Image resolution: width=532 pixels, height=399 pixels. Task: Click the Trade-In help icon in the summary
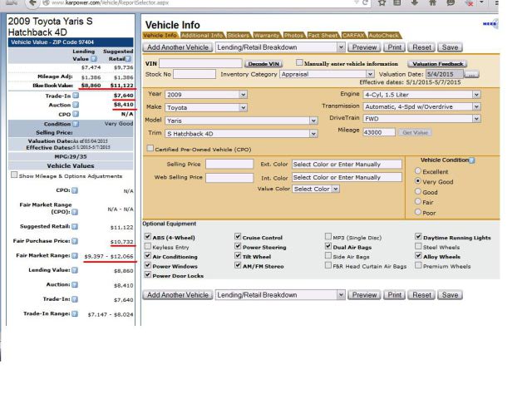76,96
